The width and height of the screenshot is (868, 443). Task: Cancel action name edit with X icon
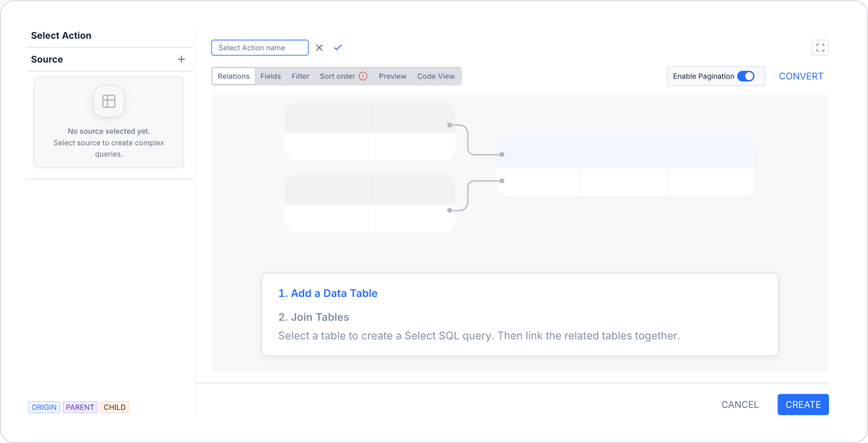coord(320,48)
